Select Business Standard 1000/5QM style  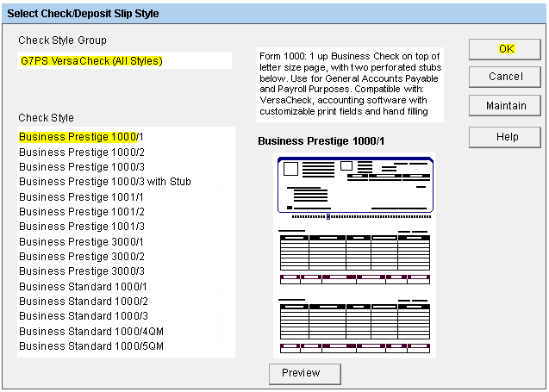[91, 346]
